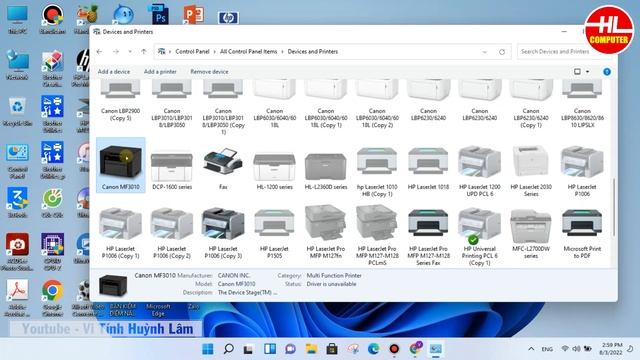Click Control Panel in breadcrumb

coord(192,52)
